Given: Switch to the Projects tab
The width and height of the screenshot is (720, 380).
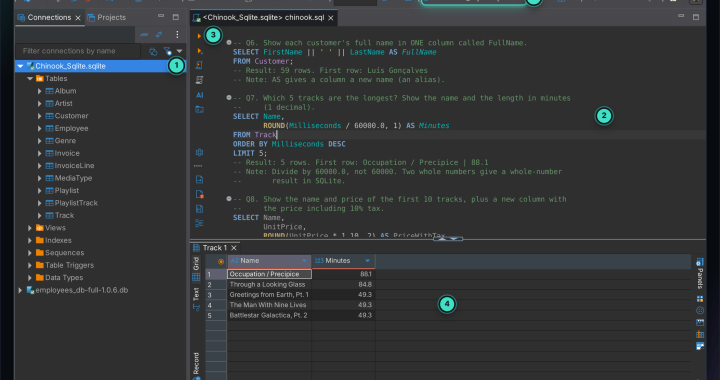Looking at the screenshot, I should [x=107, y=17].
